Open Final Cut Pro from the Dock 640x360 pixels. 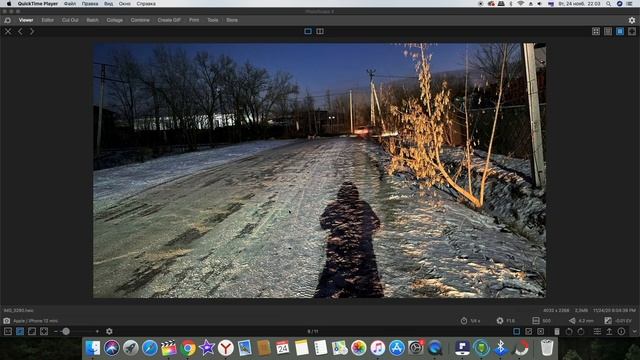click(x=169, y=348)
